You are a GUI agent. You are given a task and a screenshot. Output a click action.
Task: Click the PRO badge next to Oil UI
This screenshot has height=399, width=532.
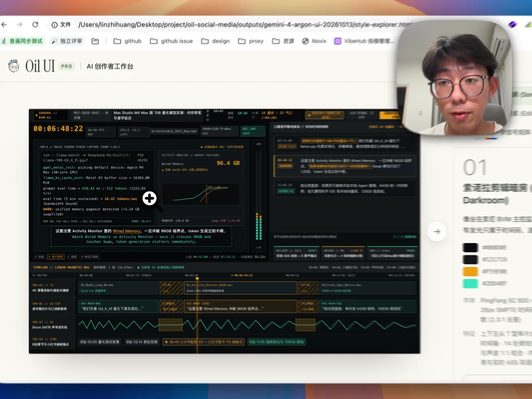(66, 66)
